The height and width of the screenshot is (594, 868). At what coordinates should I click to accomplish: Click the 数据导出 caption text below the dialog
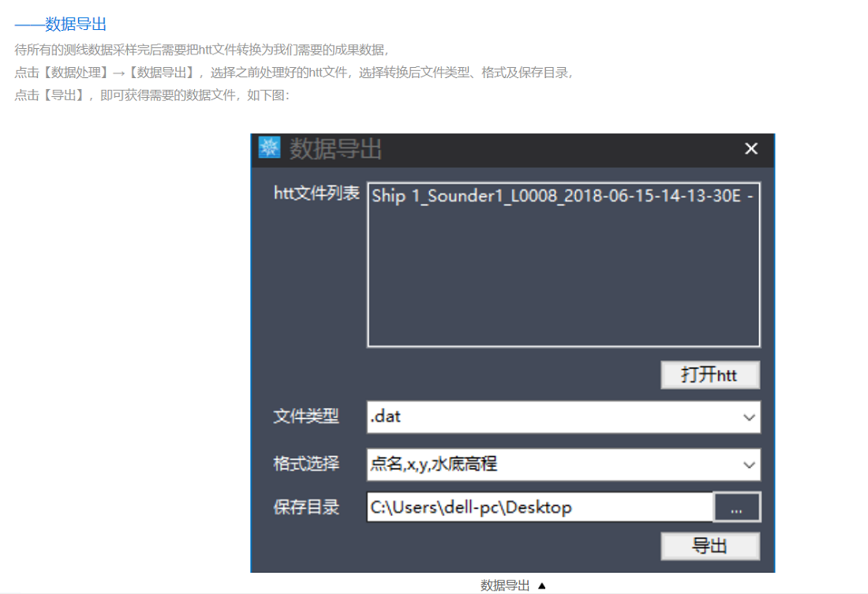[505, 585]
